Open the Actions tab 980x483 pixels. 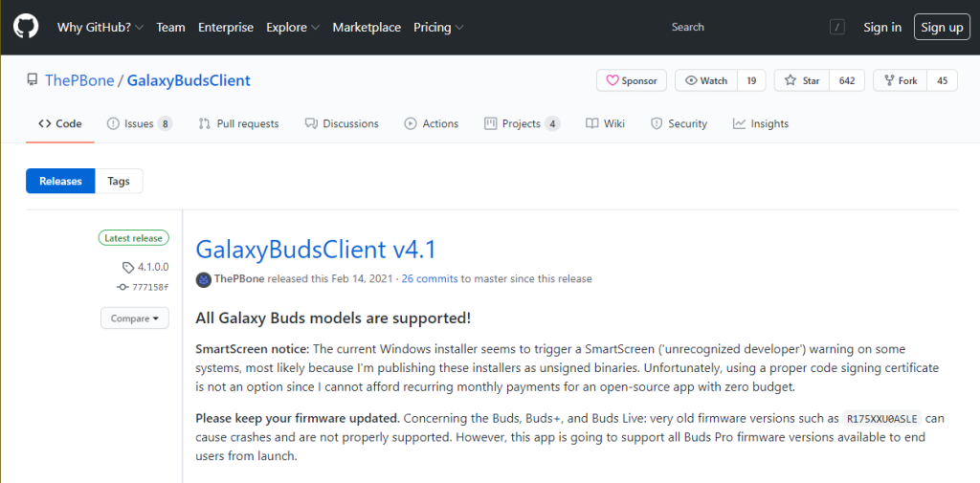432,123
